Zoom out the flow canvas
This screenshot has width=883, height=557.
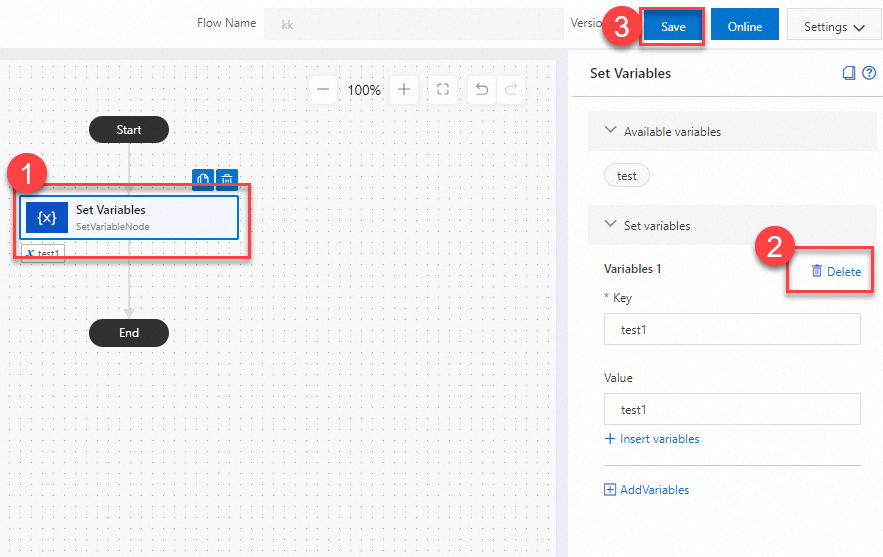[x=323, y=90]
